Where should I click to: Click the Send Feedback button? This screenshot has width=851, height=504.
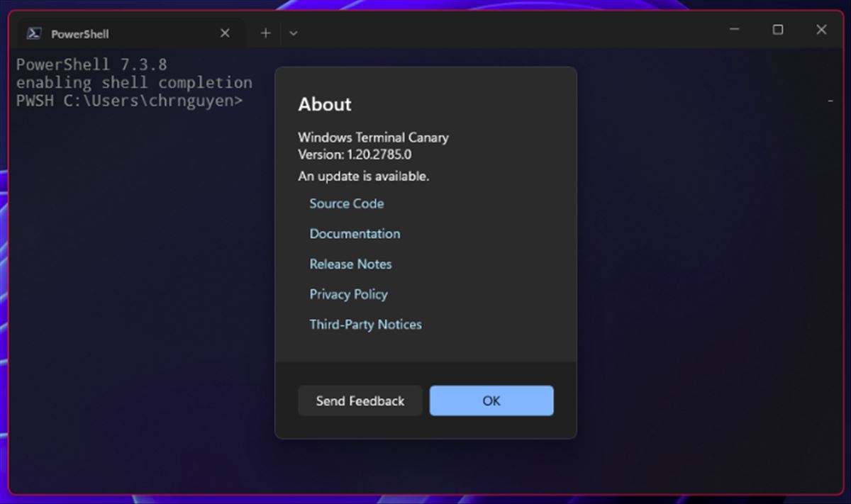point(360,401)
